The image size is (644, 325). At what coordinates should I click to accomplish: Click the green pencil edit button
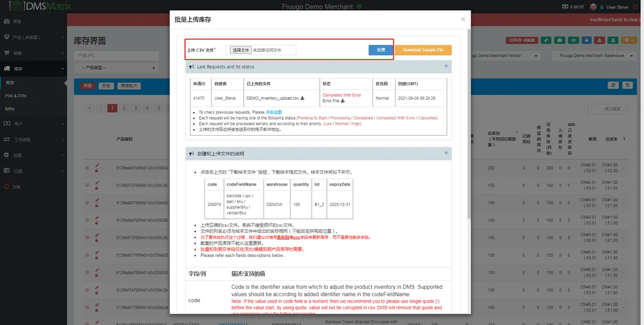click(546, 40)
